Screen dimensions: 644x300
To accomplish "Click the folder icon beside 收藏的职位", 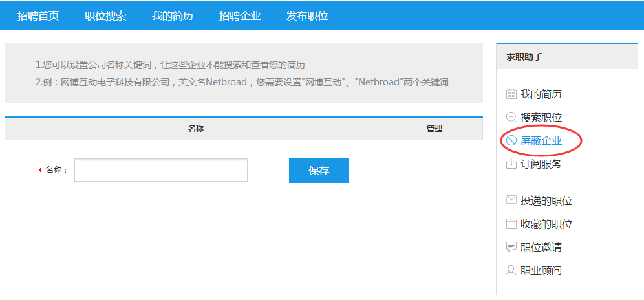I will 511,224.
